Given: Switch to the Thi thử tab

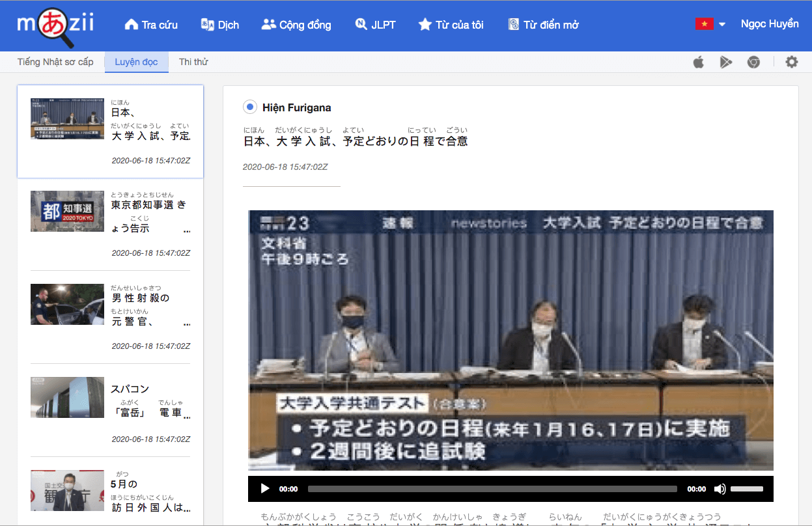Looking at the screenshot, I should click(193, 62).
